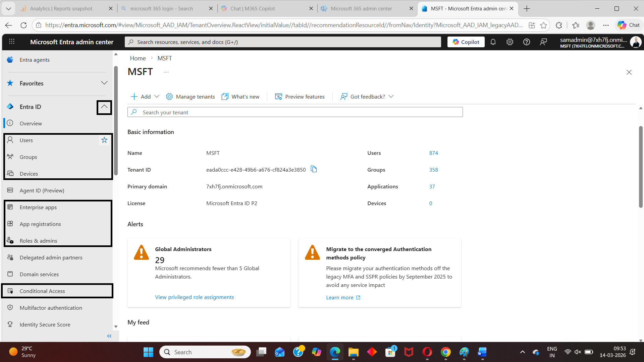644x362 pixels.
Task: Expand the Favorites section
Action: tap(104, 83)
